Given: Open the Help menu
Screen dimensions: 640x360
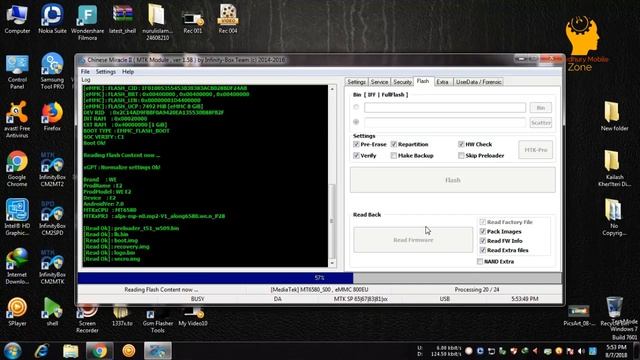Looking at the screenshot, I should coord(128,71).
